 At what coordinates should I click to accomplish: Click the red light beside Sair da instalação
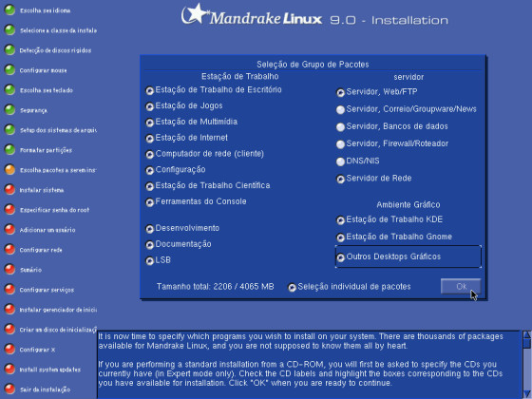tap(9, 389)
